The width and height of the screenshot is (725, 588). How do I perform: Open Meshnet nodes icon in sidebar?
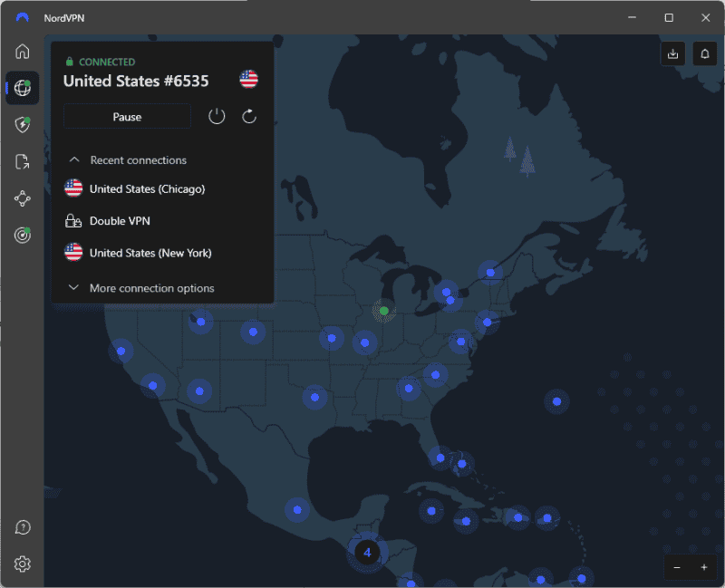coord(23,198)
